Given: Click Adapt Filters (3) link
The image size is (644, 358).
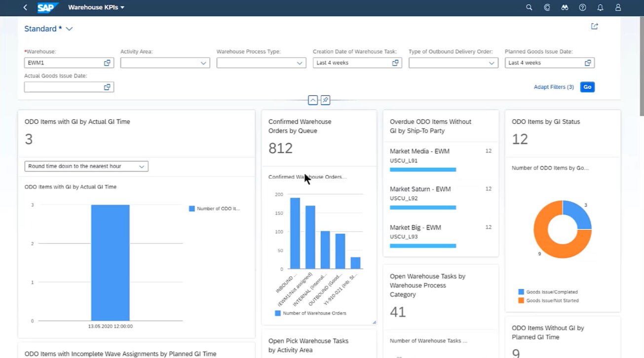Looking at the screenshot, I should 553,87.
